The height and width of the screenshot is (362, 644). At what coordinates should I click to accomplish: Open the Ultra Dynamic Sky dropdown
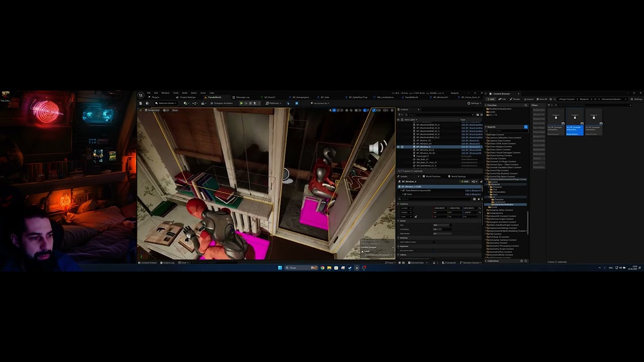(x=320, y=103)
